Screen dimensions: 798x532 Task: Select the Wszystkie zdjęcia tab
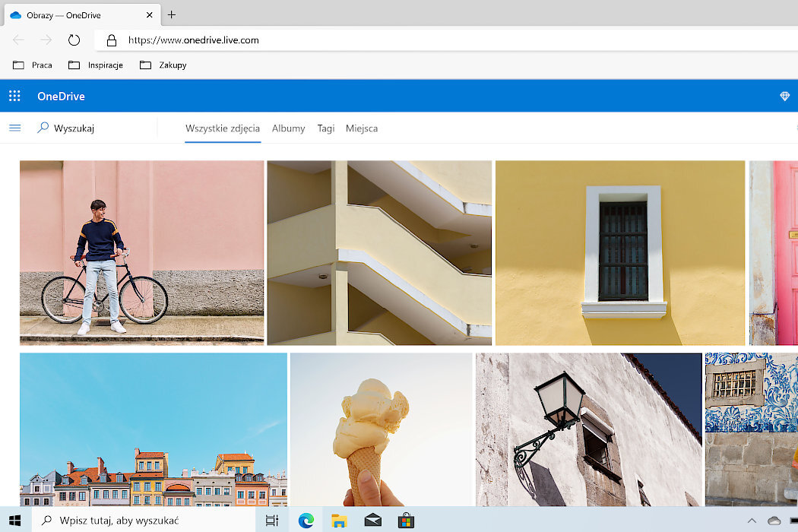tap(223, 128)
